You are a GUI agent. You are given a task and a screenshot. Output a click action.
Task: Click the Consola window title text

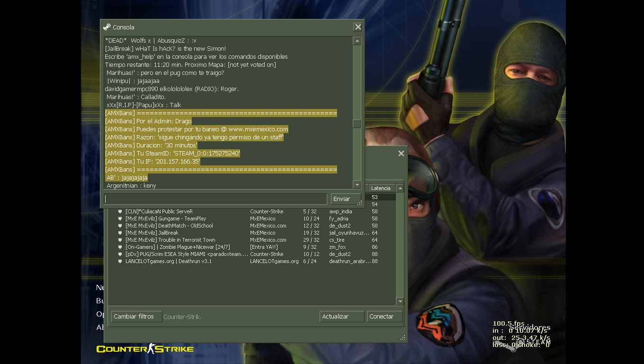pos(124,27)
